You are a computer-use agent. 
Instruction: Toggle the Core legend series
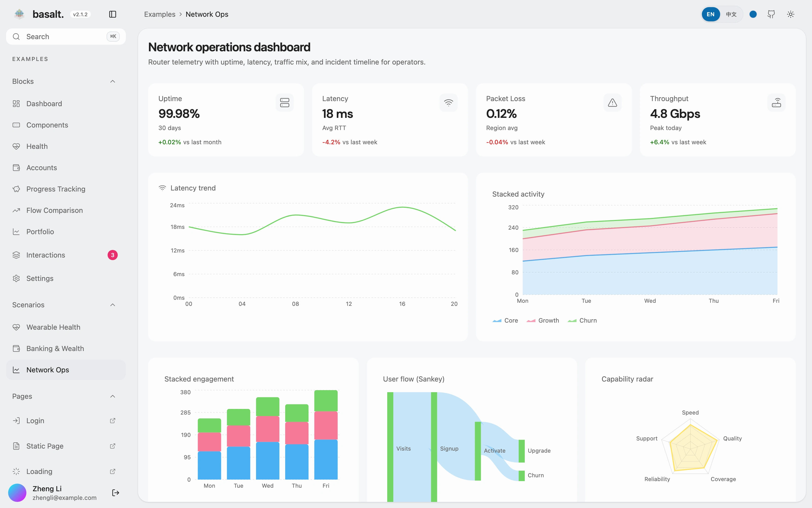(x=505, y=321)
